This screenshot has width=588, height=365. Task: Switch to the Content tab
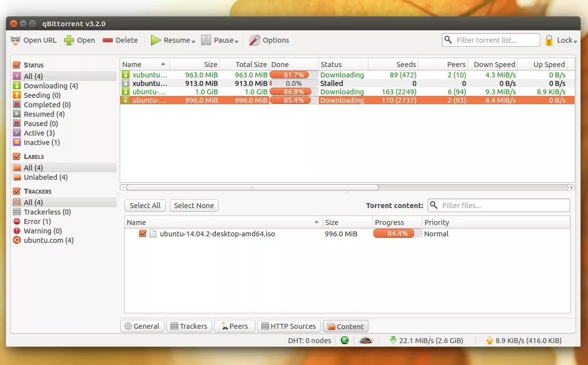pos(345,326)
